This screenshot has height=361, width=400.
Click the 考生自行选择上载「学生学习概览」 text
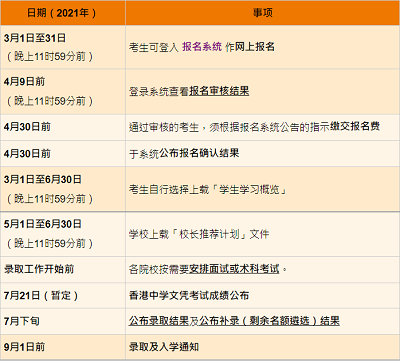208,190
